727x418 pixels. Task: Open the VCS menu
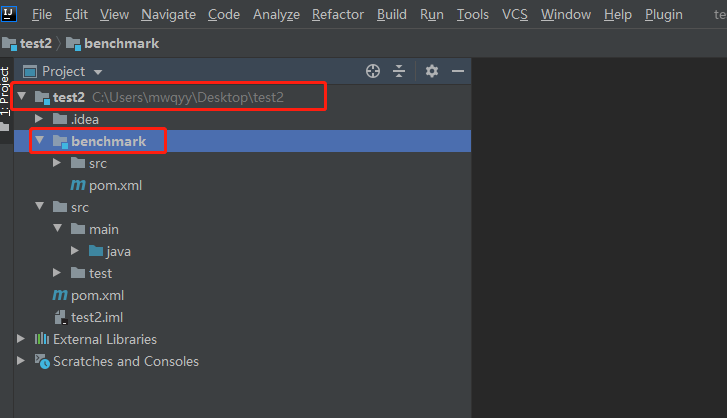[x=515, y=14]
